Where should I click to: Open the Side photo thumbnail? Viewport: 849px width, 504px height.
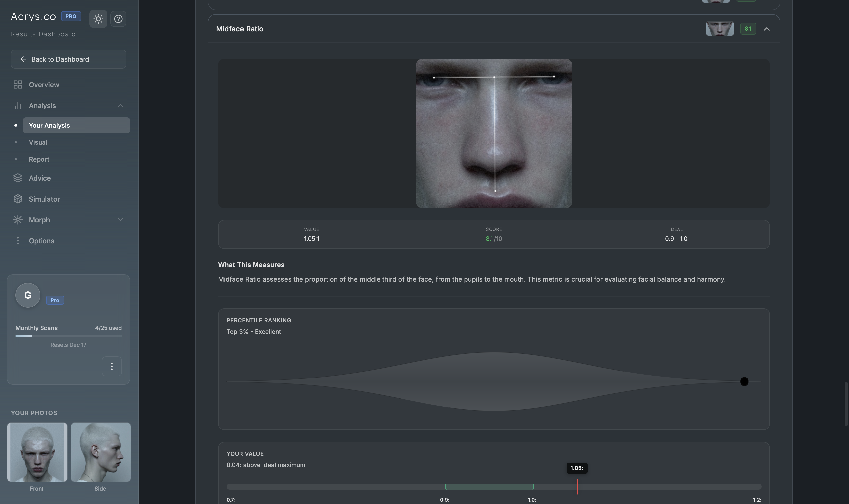pos(100,452)
